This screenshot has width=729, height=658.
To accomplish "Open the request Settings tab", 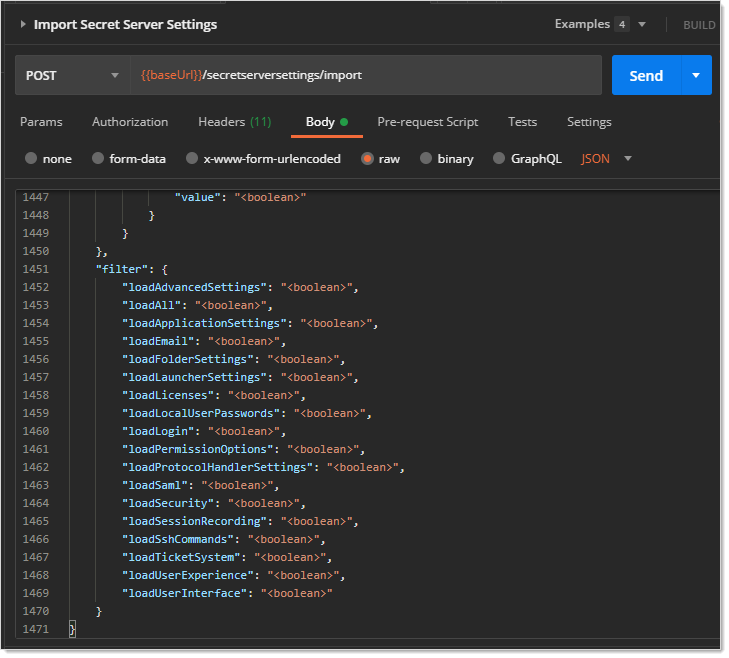I will coord(589,122).
